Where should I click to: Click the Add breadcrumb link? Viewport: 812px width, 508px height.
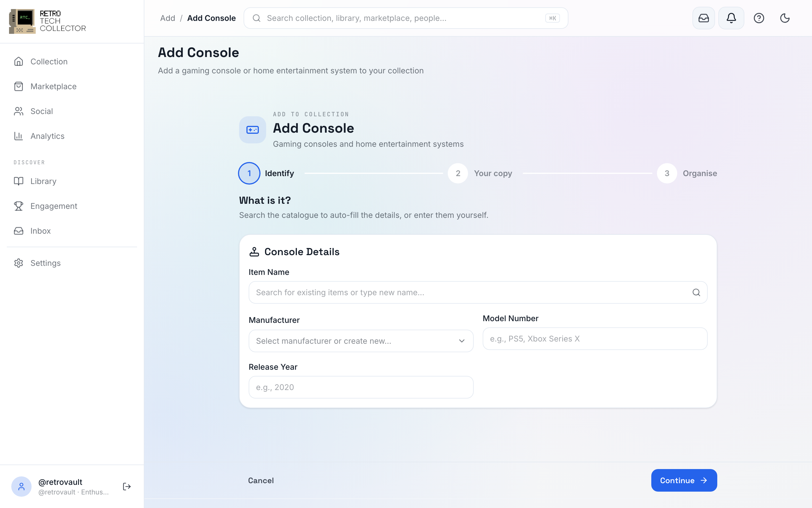(167, 18)
